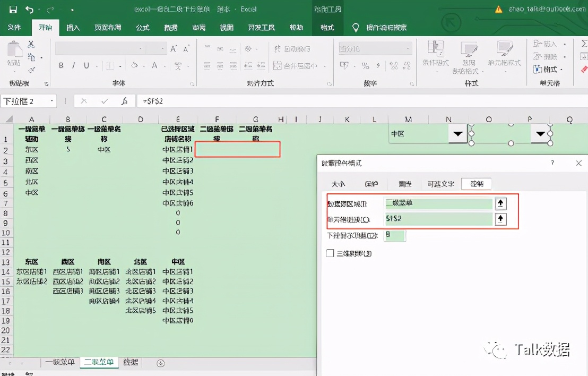The width and height of the screenshot is (588, 376).
Task: Click the collapse dialog arrow for input range
Action: click(x=500, y=203)
